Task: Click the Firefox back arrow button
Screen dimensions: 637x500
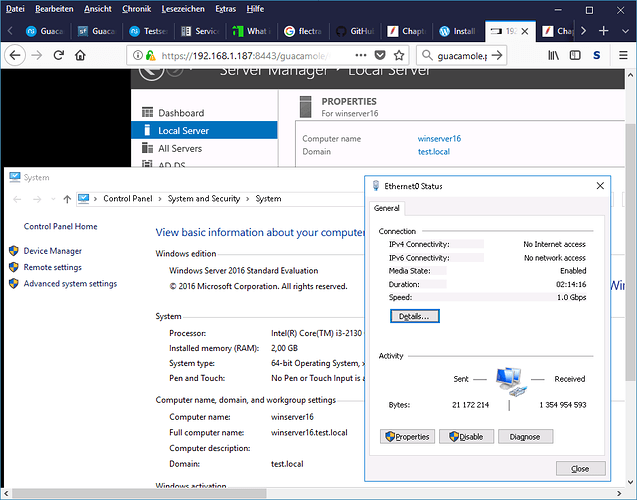Action: click(x=15, y=55)
